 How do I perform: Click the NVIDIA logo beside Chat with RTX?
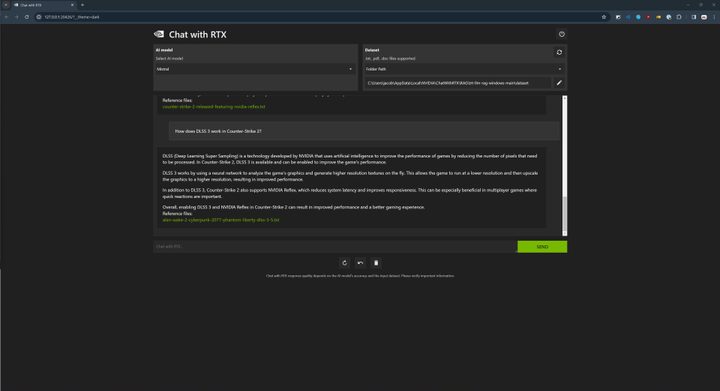[159, 34]
